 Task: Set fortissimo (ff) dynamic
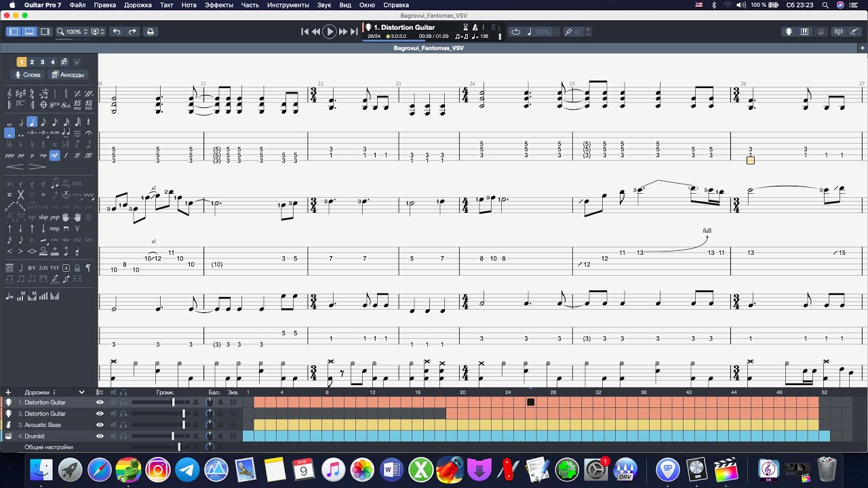pyautogui.click(x=77, y=155)
